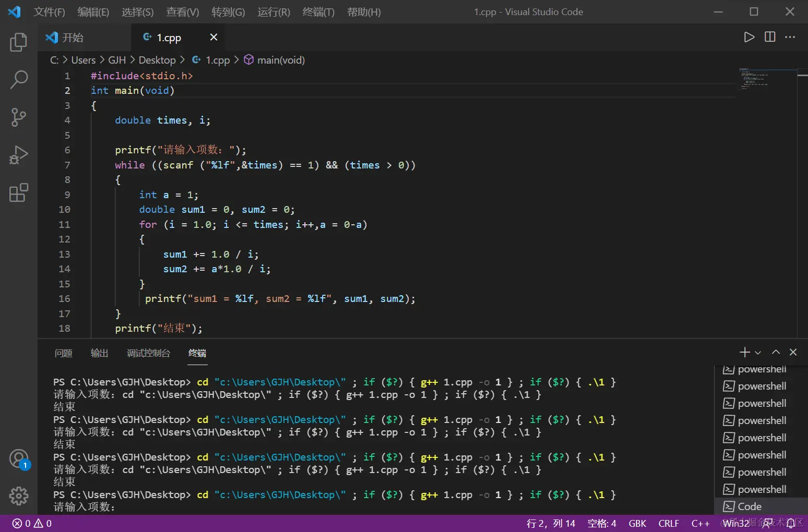Change CRLF end-of-line sequence

tap(669, 523)
